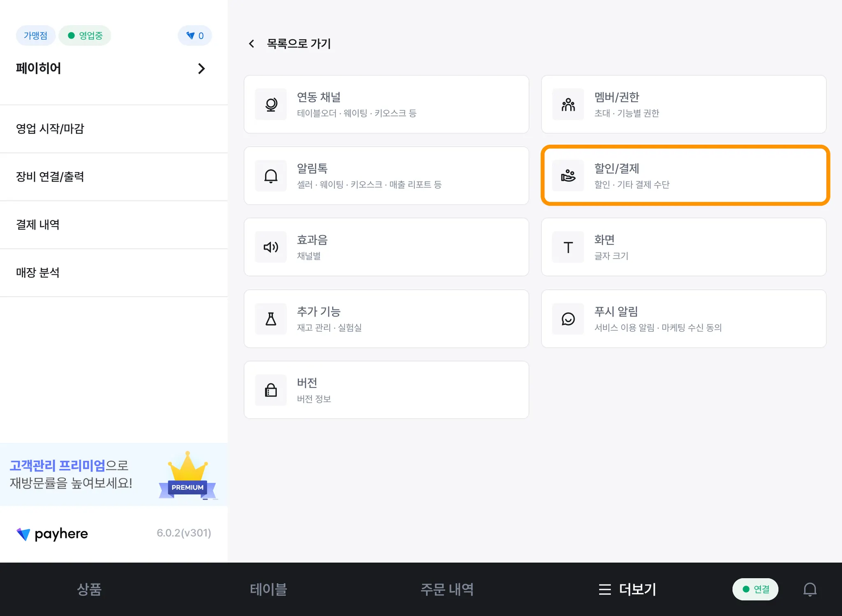Switch to the 주문 내역 tab
This screenshot has width=842, height=616.
point(447,589)
